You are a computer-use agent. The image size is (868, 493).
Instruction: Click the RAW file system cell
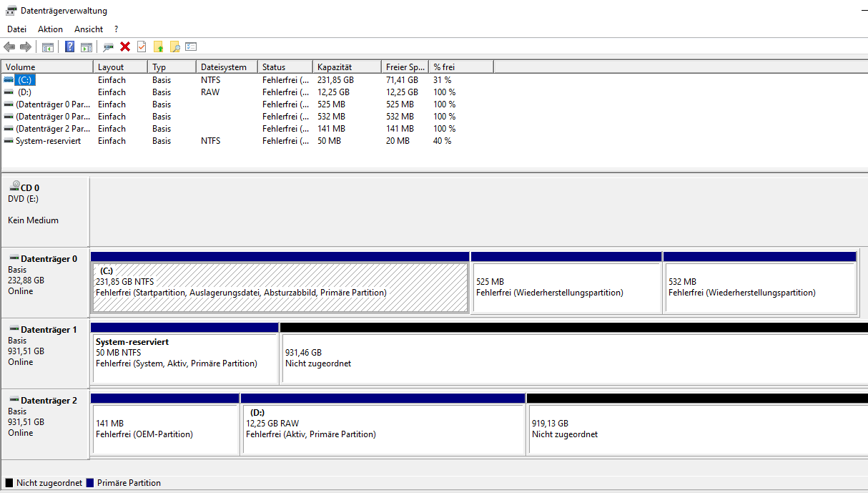210,92
